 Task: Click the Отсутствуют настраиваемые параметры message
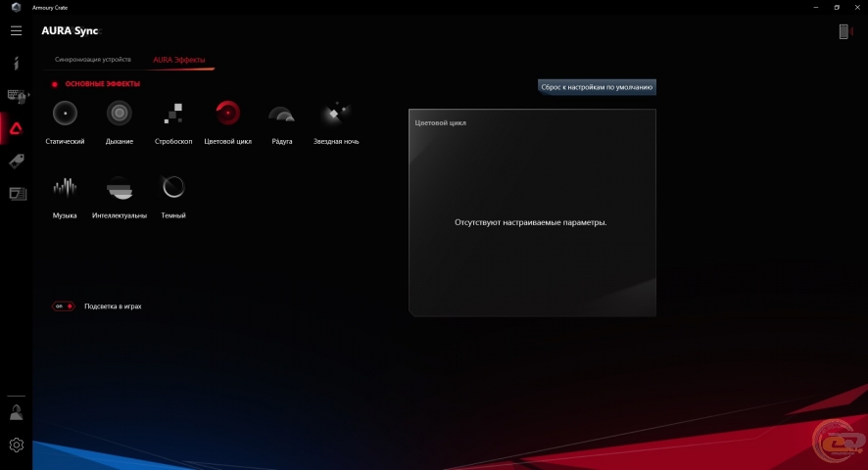[x=530, y=222]
